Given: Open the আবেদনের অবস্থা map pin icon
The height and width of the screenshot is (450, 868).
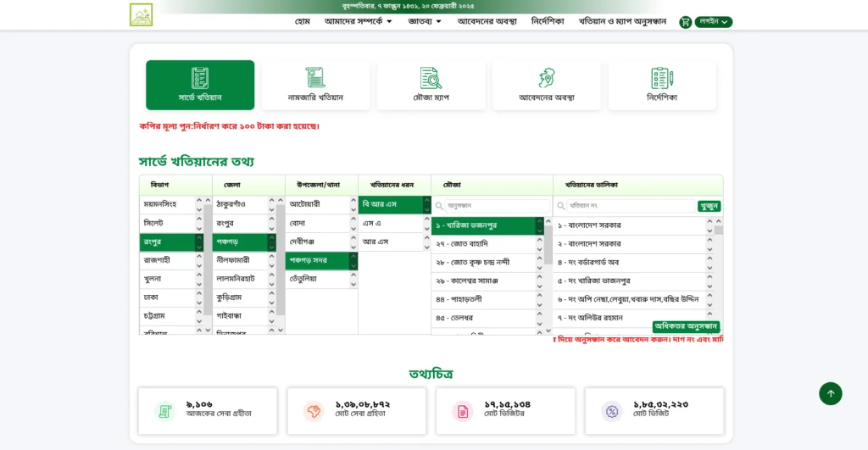Looking at the screenshot, I should [547, 78].
